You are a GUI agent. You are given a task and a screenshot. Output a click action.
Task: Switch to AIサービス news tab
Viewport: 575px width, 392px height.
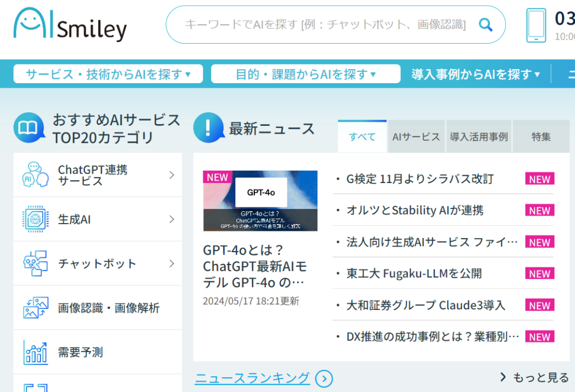[416, 136]
